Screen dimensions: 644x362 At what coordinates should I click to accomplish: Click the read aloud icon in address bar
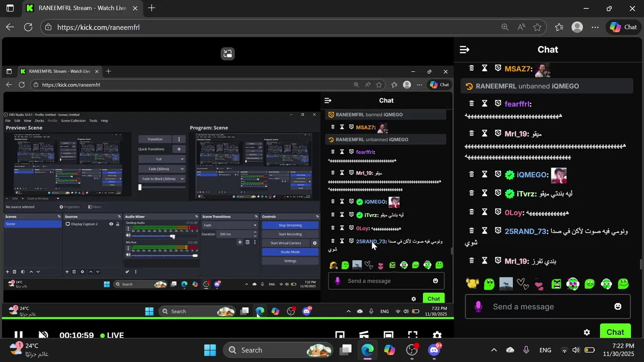[x=521, y=27]
